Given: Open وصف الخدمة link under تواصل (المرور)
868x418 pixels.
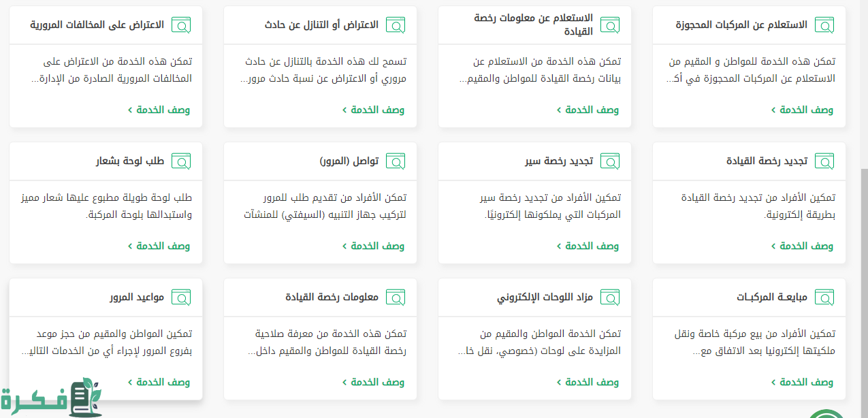Looking at the screenshot, I should (373, 246).
